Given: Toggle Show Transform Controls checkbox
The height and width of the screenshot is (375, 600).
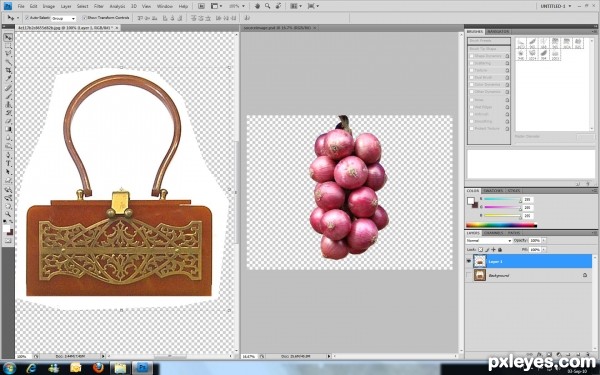Looking at the screenshot, I should [x=84, y=18].
